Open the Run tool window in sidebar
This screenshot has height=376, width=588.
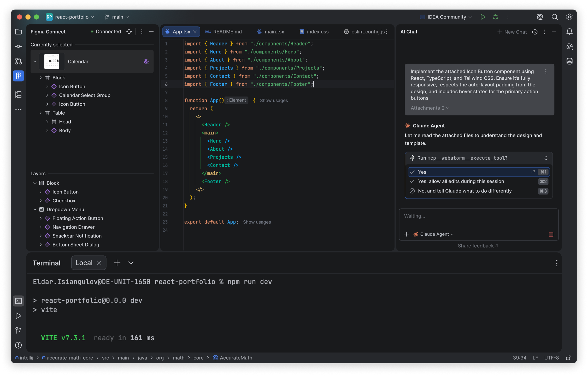pos(18,316)
